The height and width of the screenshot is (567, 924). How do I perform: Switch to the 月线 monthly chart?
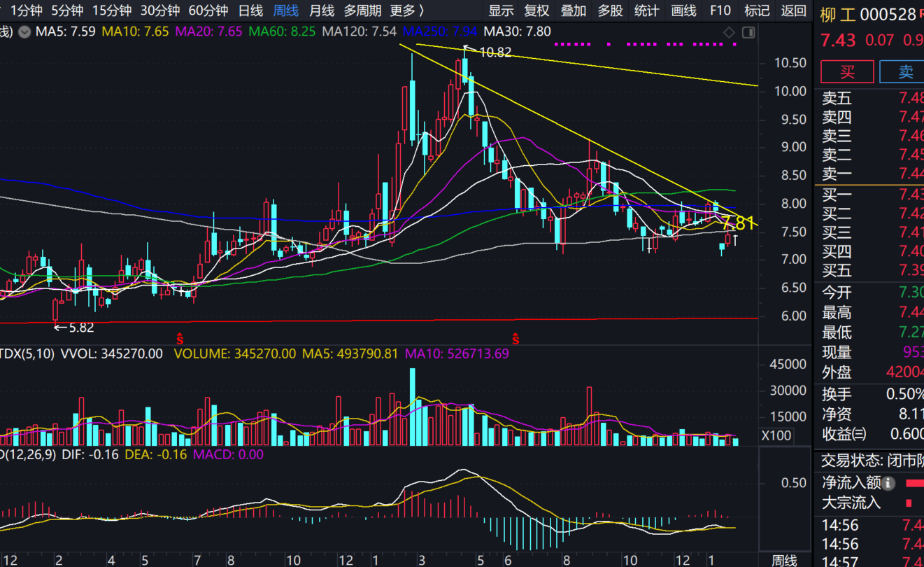pyautogui.click(x=321, y=10)
